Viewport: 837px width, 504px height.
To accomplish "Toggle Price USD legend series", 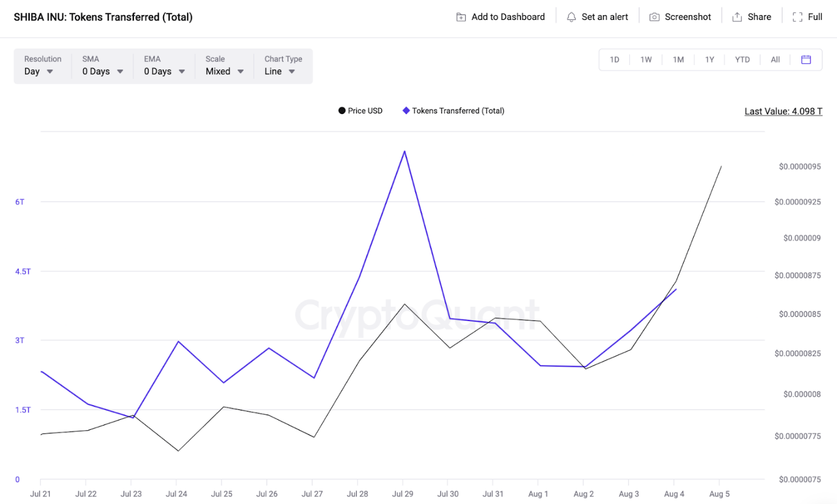I will pyautogui.click(x=360, y=111).
